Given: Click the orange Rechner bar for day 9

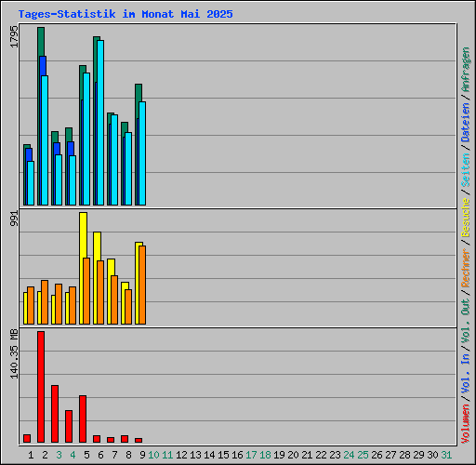Looking at the screenshot, I should pos(142,285).
